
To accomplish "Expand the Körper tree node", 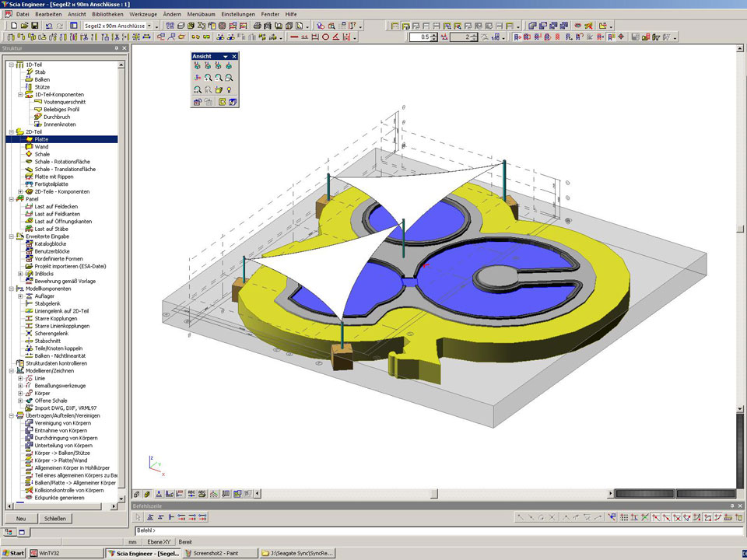I will pyautogui.click(x=20, y=393).
